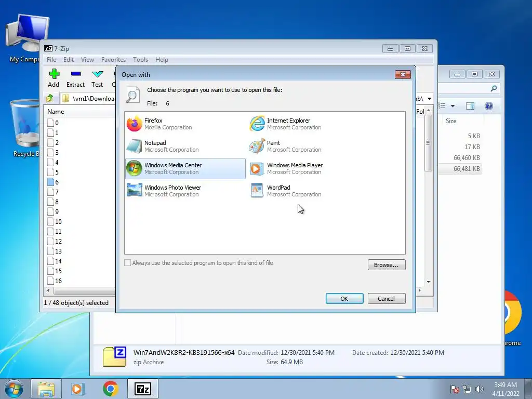The image size is (532, 399).
Task: Select the Paint program icon
Action: 257,146
